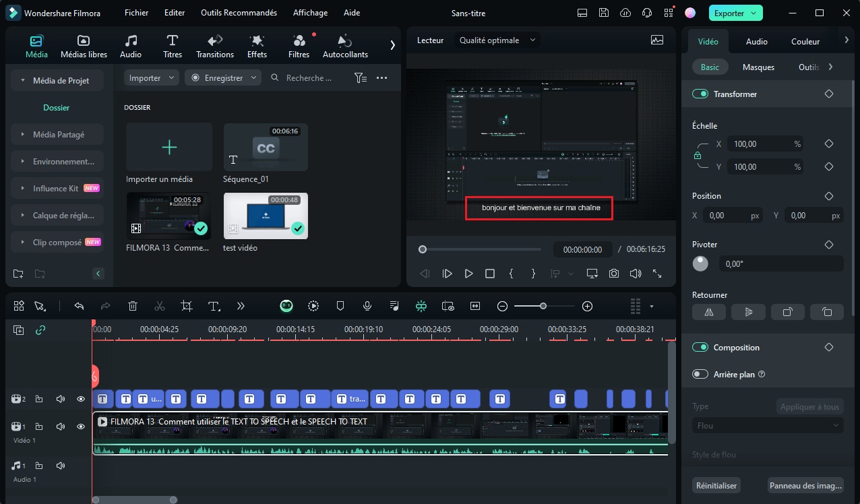Mute the Audio 1 track

tap(61, 466)
